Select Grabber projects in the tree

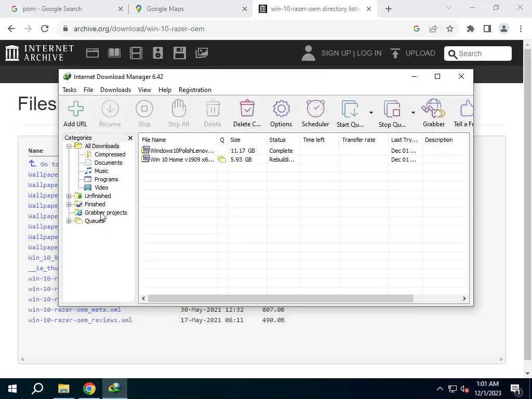pos(106,212)
